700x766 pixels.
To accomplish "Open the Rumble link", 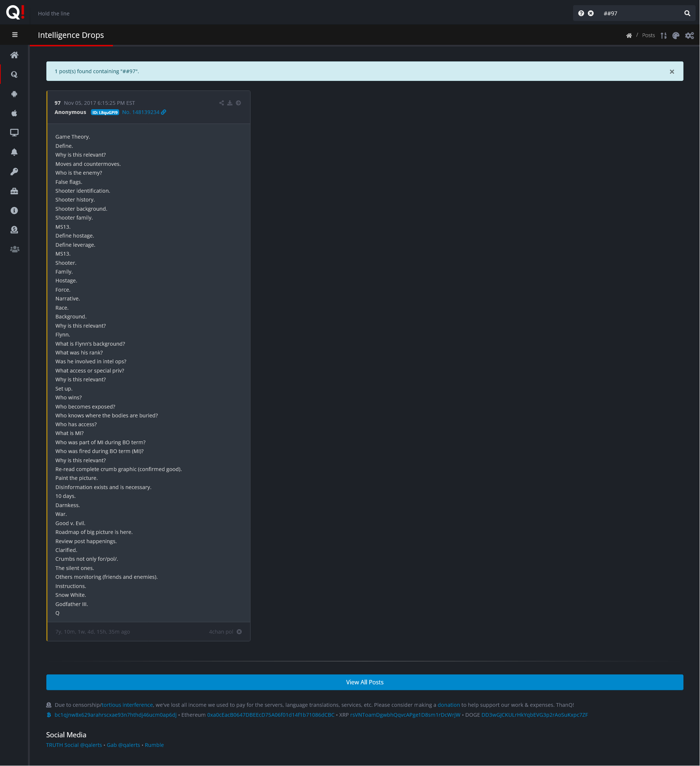I will click(154, 745).
